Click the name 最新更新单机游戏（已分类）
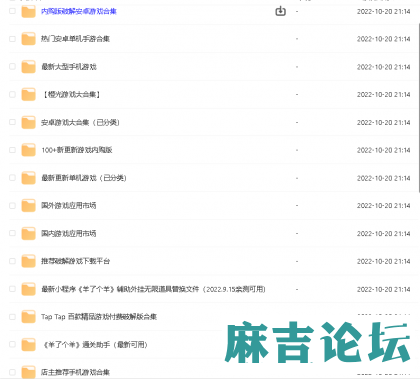This screenshot has width=420, height=379. pos(84,178)
